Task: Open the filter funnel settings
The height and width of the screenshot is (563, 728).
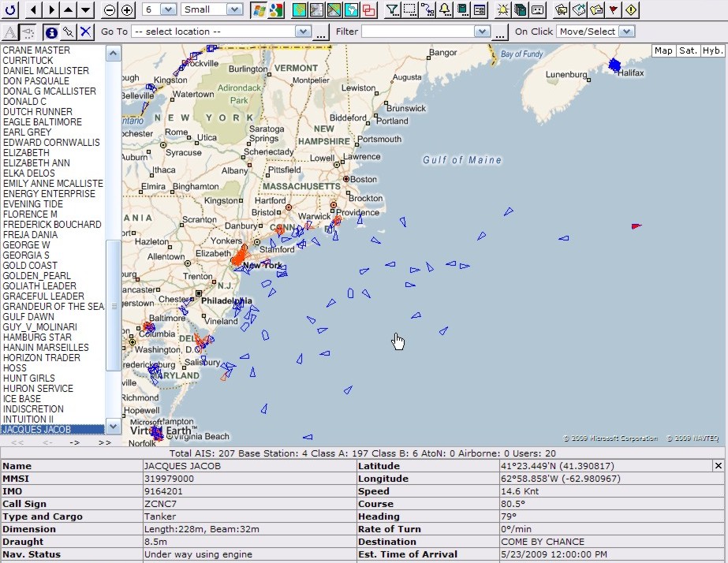Action: tap(393, 9)
